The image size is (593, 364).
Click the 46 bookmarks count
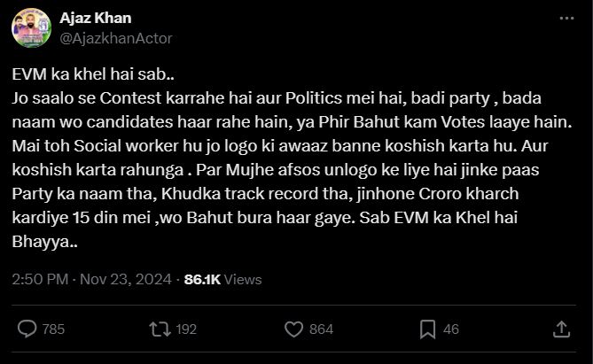[451, 329]
